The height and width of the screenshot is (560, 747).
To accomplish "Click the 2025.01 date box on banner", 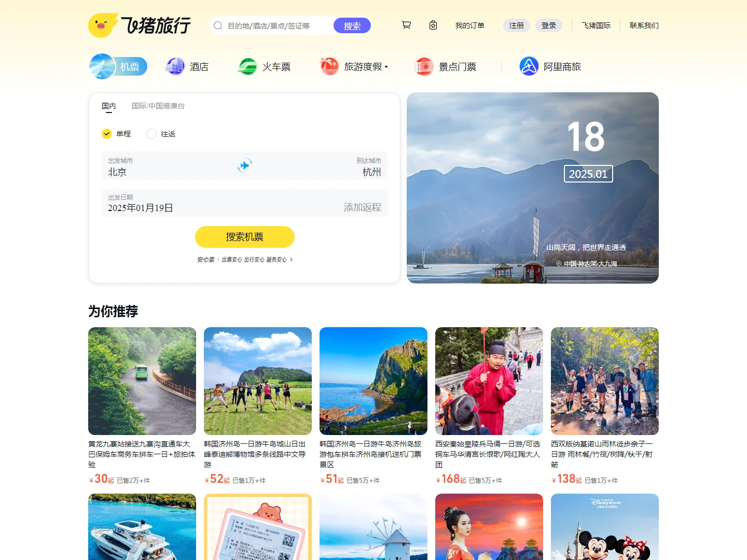I will click(x=588, y=174).
